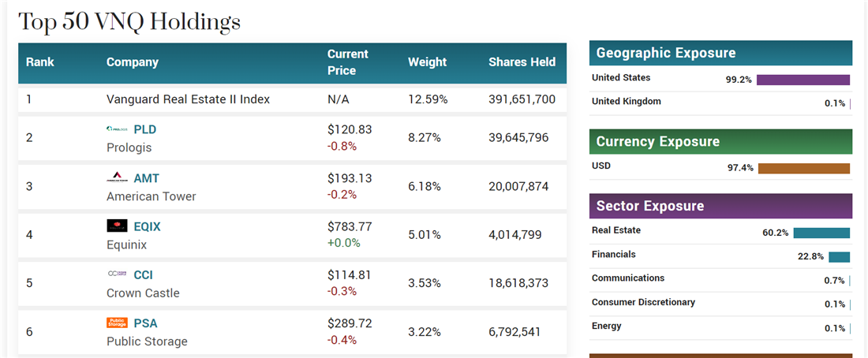Click the Real Estate sector exposure bar

[821, 233]
